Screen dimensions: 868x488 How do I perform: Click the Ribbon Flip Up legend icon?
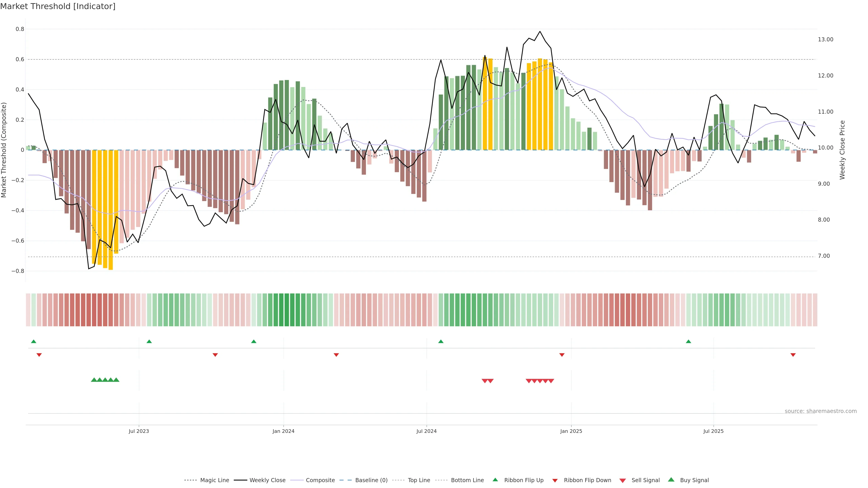point(495,480)
